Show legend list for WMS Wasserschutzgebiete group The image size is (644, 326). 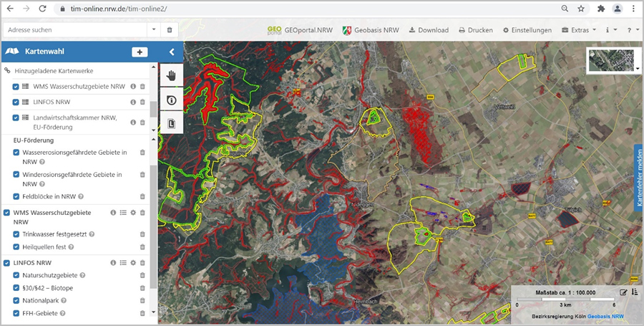(123, 213)
